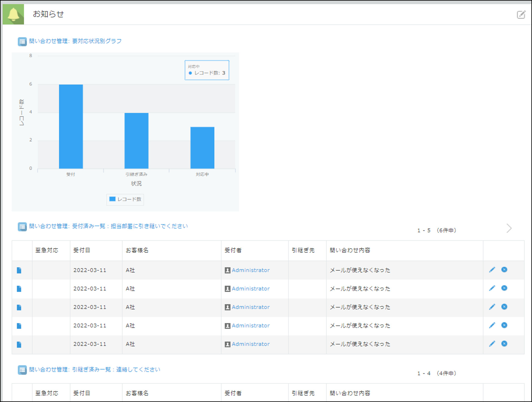Open Administrator profile in third row
Screen dimensions: 532x402
pyautogui.click(x=251, y=307)
